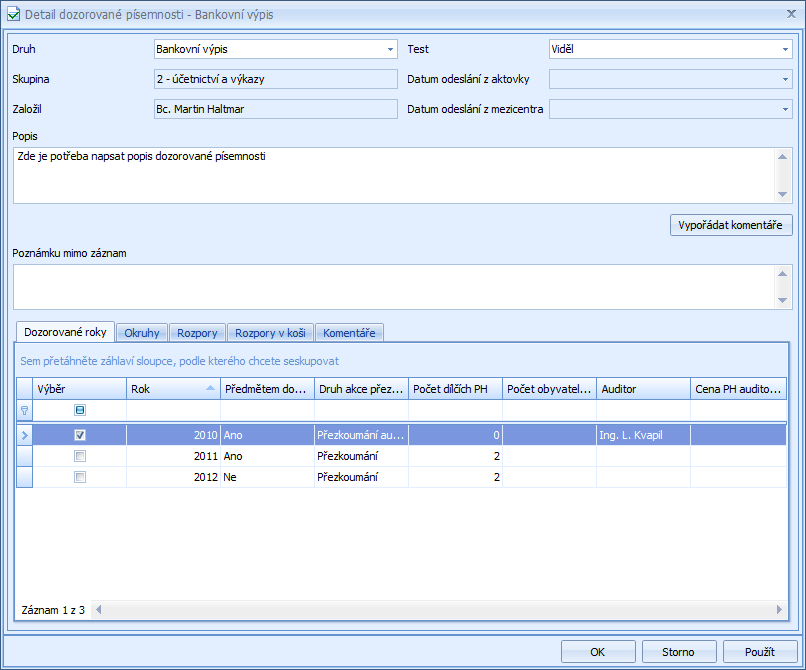Sort by the Výběr column header
The width and height of the screenshot is (806, 670).
[x=80, y=389]
